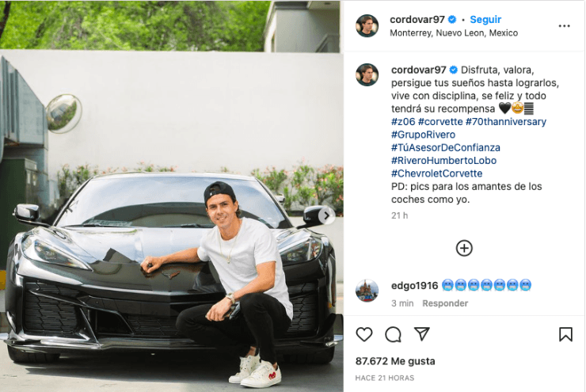
Task: Open the #z06 hashtag
Action: [403, 122]
